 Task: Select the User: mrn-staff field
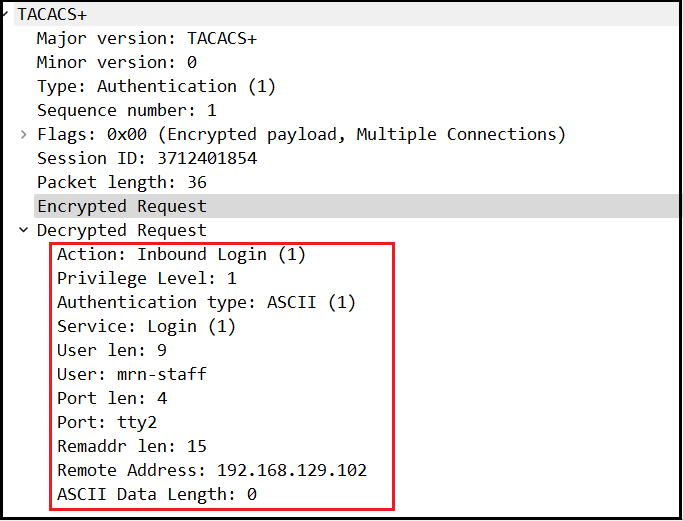click(131, 374)
